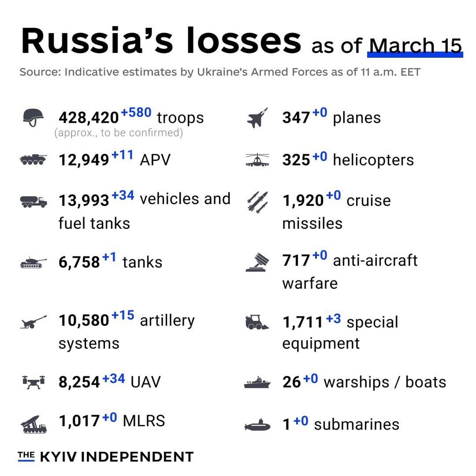The height and width of the screenshot is (476, 476).
Task: Click the fuel truck icon
Action: pos(33,201)
